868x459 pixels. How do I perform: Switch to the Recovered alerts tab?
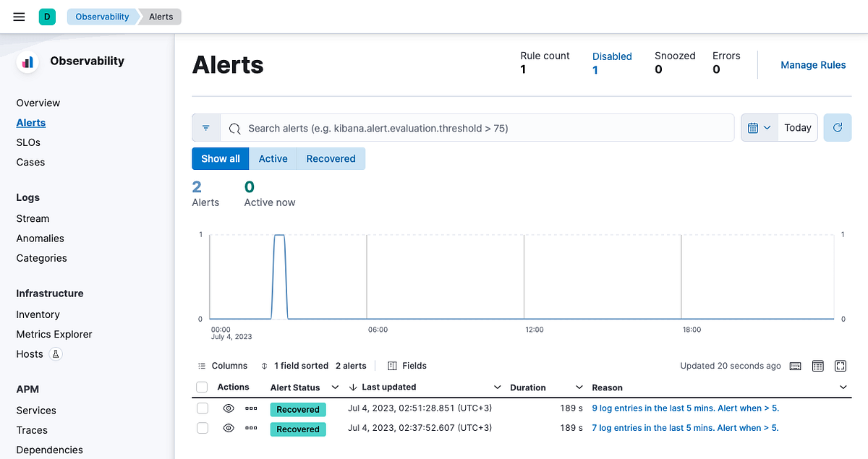tap(331, 158)
